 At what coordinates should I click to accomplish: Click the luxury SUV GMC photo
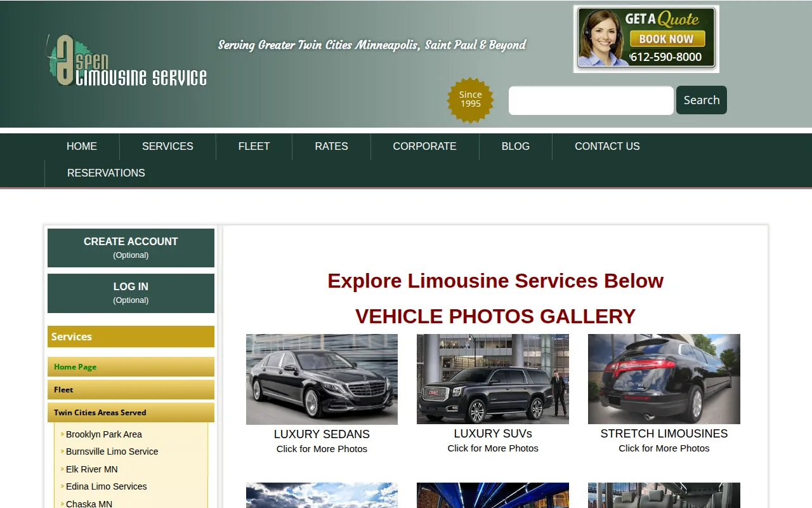coord(493,379)
